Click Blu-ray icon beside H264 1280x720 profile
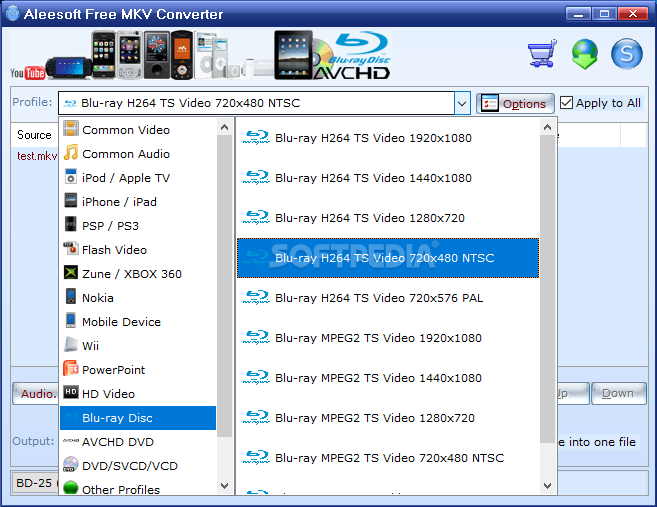Screen dimensions: 657x507 coord(256,217)
